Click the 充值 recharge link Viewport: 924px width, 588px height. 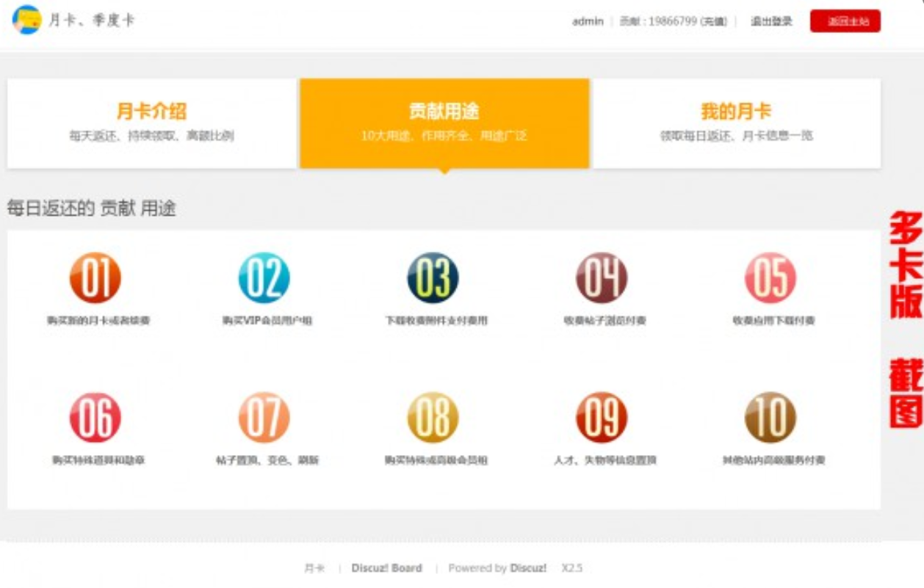[x=712, y=22]
